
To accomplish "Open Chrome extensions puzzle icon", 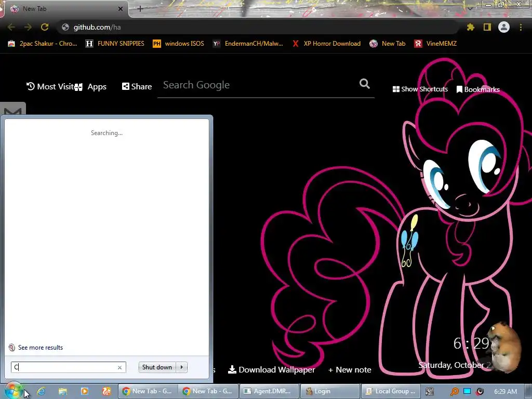I will [x=470, y=27].
